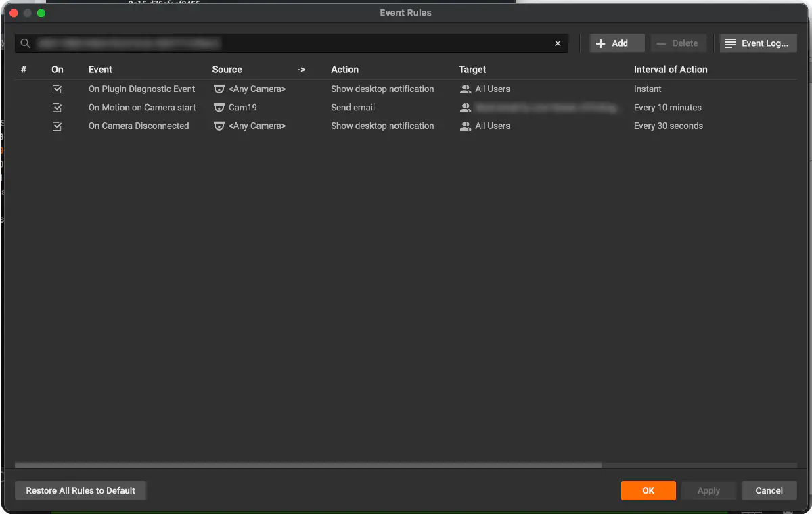Click the search magnifier icon

click(26, 43)
